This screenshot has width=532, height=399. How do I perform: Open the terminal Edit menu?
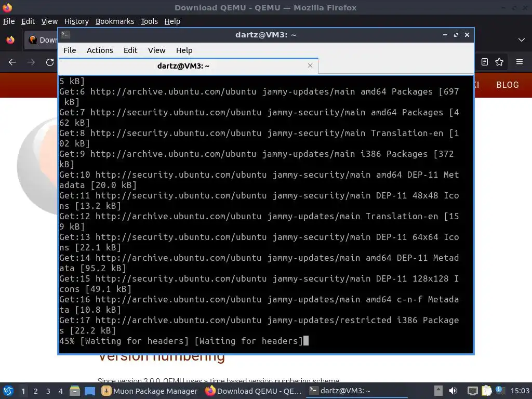(x=130, y=50)
